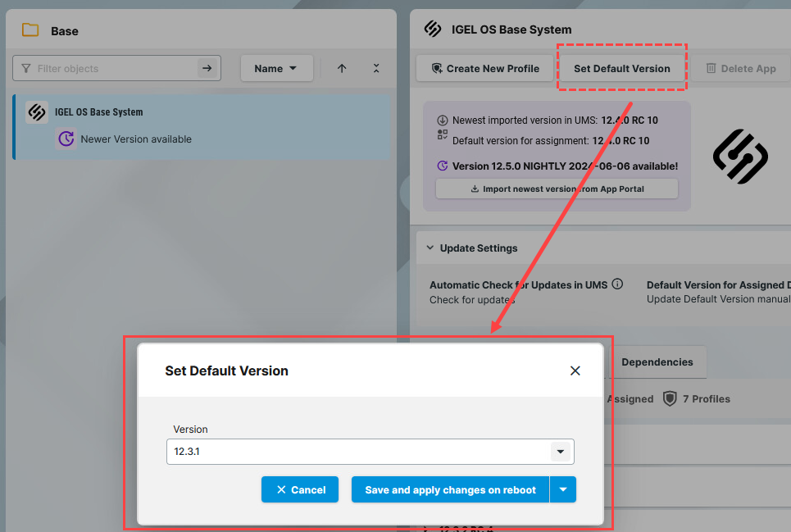The width and height of the screenshot is (791, 532).
Task: Click Import newest version from App Portal
Action: click(x=557, y=189)
